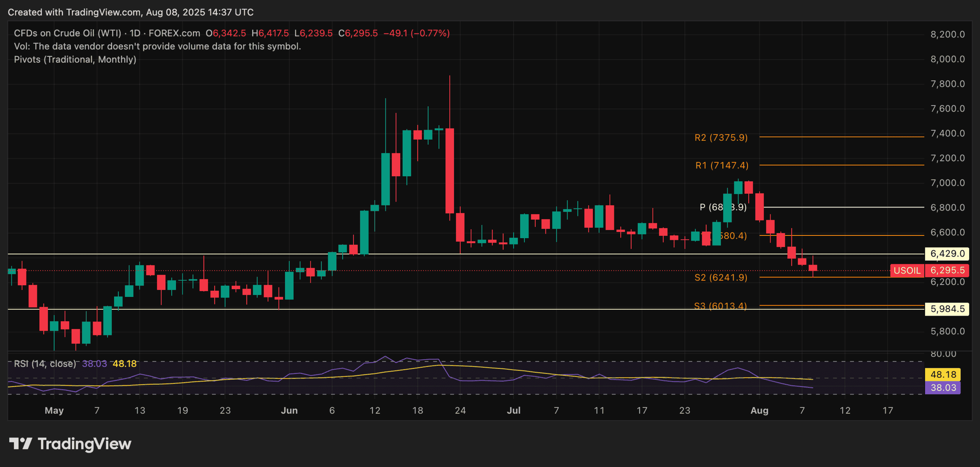Click the purple RSI value 38.03 in legend
The height and width of the screenshot is (467, 980).
coord(95,363)
